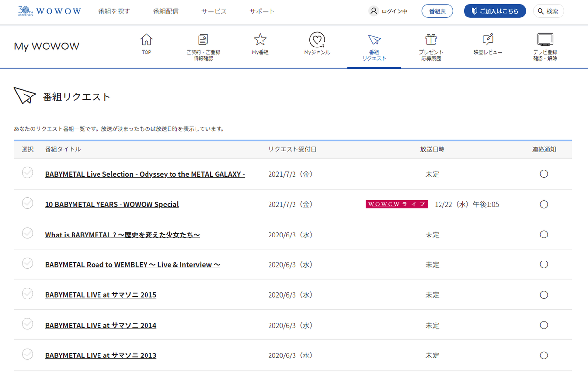Open the 番組配信 menu
This screenshot has width=588, height=379.
[x=166, y=11]
